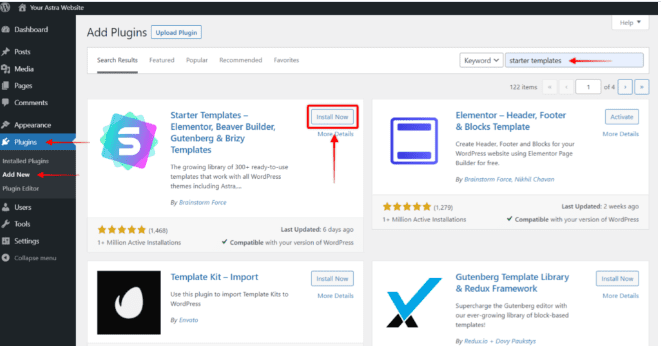
Task: Click the Posts pin icon
Action: coord(6,51)
